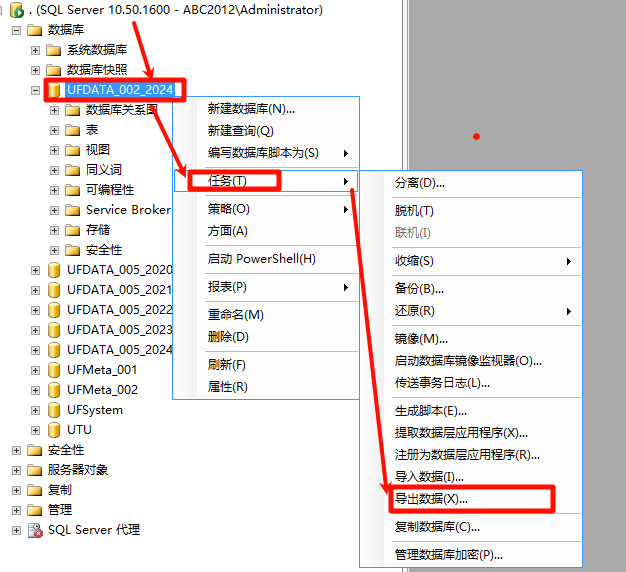
Task: Click the 数据库 folder icon
Action: click(35, 30)
